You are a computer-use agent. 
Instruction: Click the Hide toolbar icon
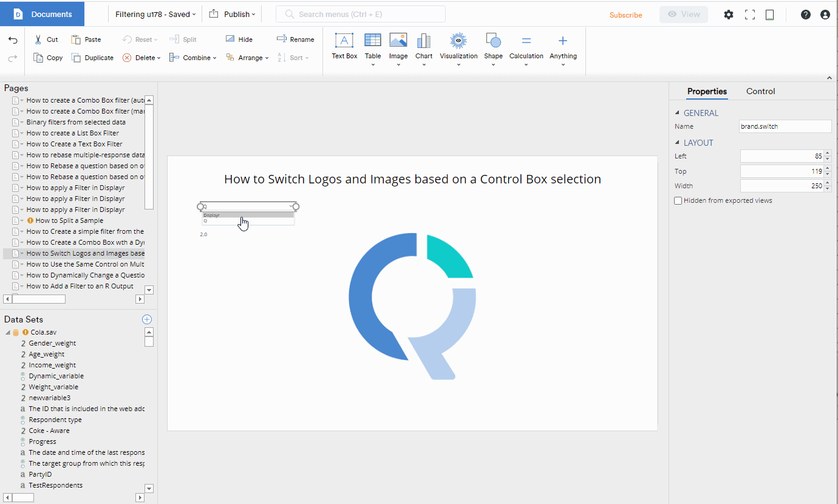coord(238,39)
